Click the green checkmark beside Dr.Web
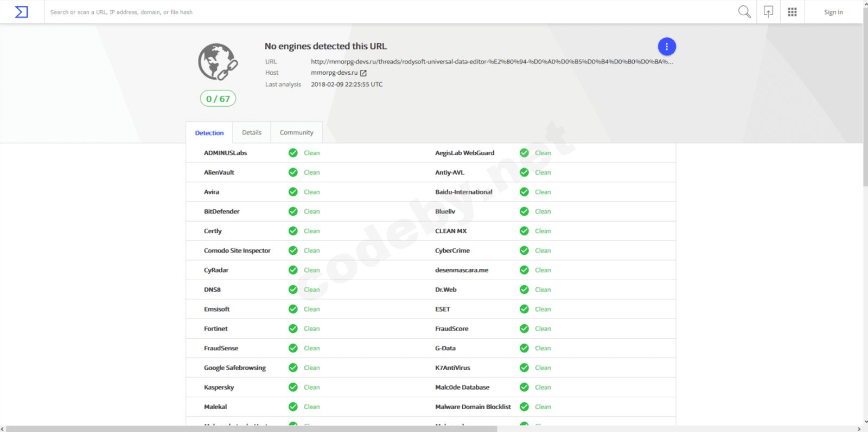 [524, 289]
